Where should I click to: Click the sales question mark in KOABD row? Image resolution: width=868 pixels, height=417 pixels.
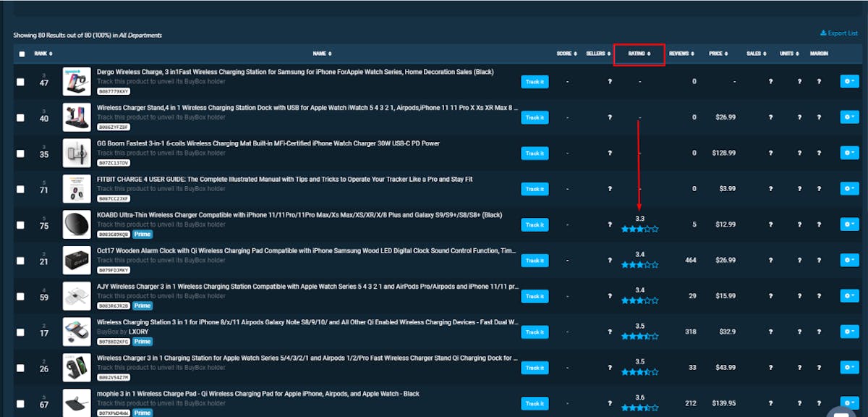tap(770, 224)
